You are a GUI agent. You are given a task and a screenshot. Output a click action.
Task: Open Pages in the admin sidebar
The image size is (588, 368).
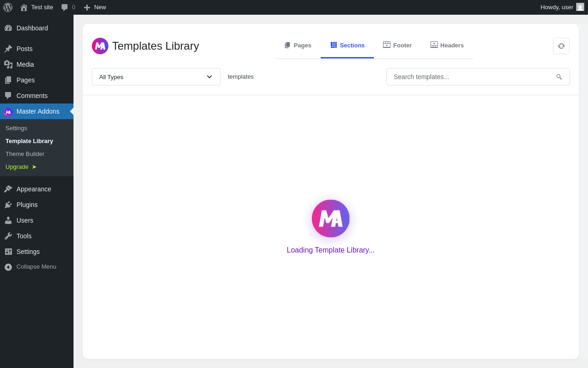point(37,80)
